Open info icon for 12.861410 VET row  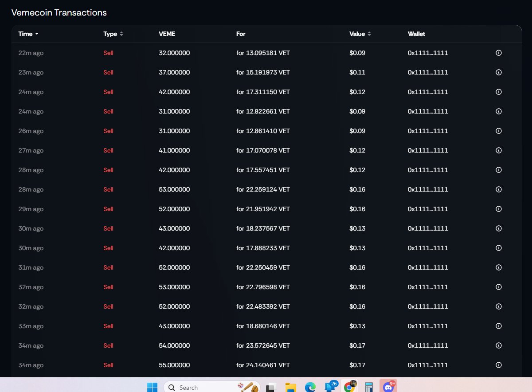[x=498, y=131]
